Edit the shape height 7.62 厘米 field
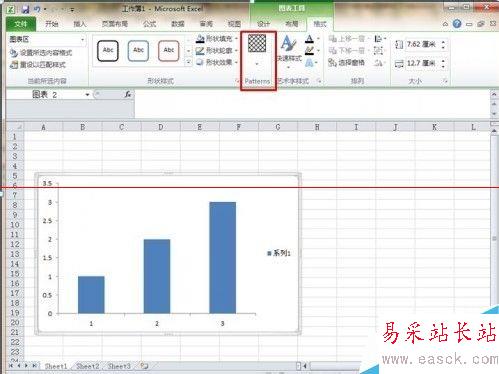The image size is (499, 374). [x=422, y=44]
